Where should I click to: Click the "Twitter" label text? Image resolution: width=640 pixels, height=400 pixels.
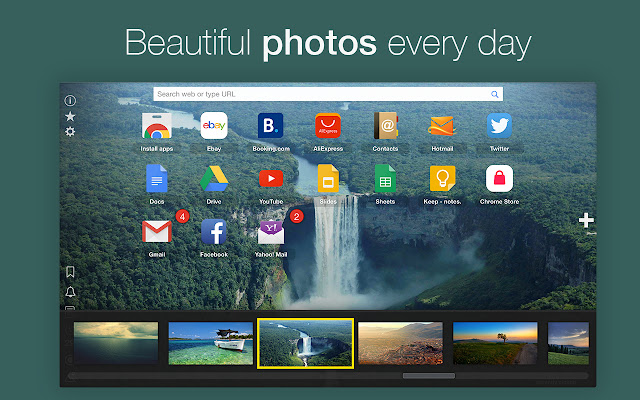coord(499,149)
